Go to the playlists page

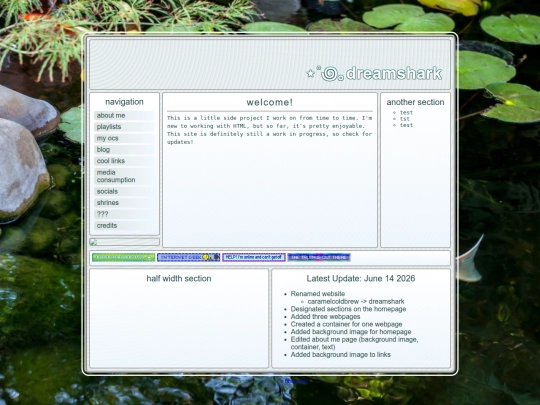124,127
